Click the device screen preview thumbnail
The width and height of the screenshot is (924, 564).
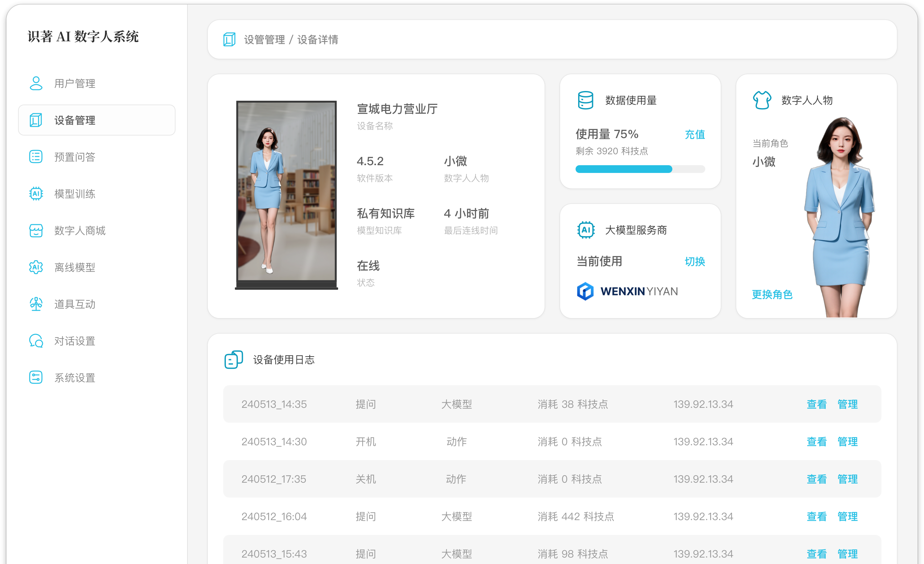286,191
